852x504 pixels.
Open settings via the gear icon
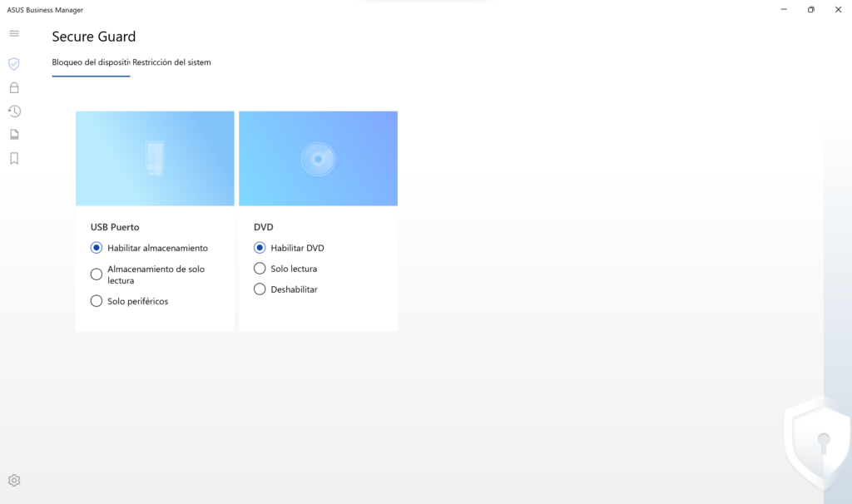14,480
